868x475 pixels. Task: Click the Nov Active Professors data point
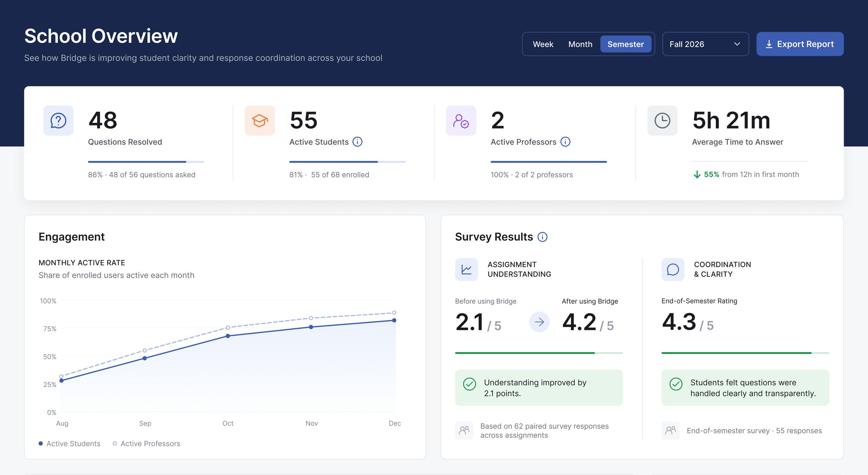[x=311, y=318]
